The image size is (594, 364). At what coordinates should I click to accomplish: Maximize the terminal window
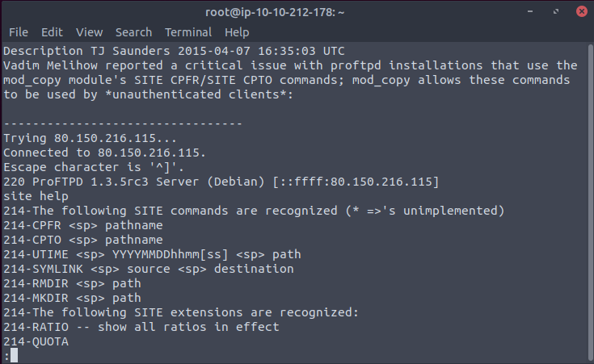556,12
